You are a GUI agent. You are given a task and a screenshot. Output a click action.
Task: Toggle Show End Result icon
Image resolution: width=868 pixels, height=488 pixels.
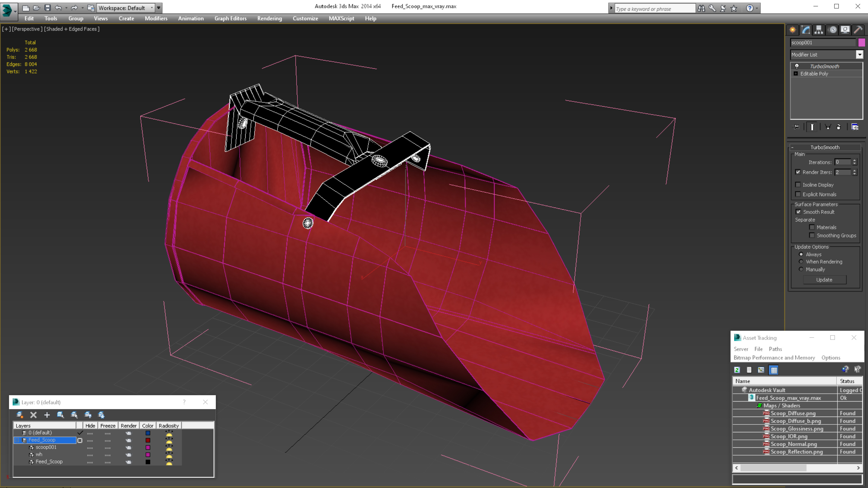[x=812, y=127]
